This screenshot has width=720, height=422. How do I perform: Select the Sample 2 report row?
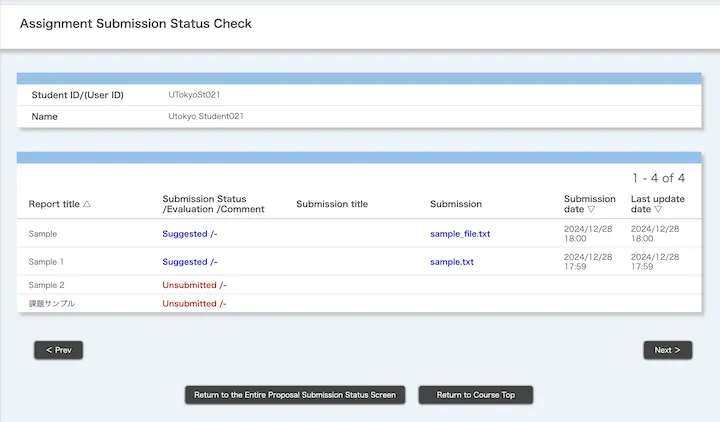tap(47, 285)
